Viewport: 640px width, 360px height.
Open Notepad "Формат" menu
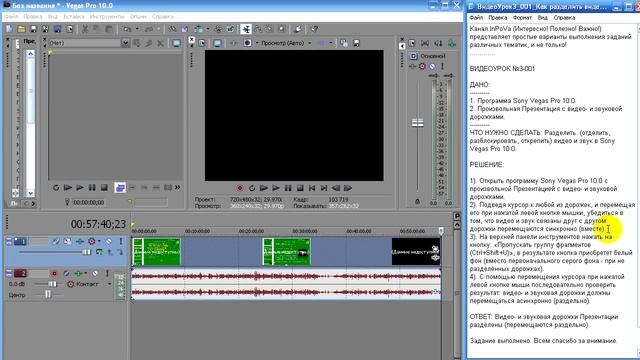point(522,18)
